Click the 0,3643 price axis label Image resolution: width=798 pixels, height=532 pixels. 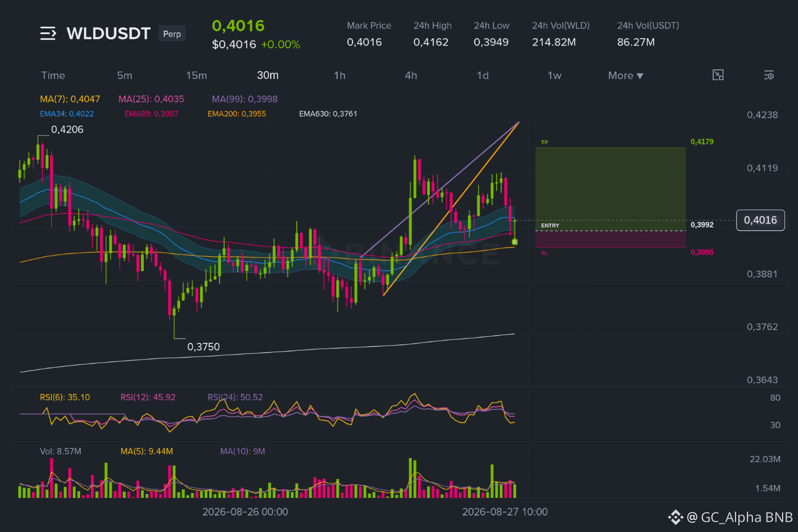pos(762,380)
